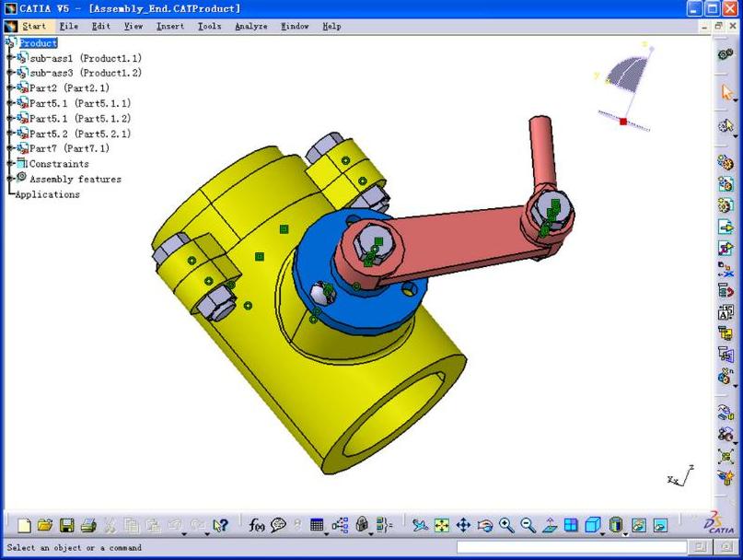The image size is (743, 560).
Task: Click the Graph Tree Reordering icon
Action: click(726, 290)
